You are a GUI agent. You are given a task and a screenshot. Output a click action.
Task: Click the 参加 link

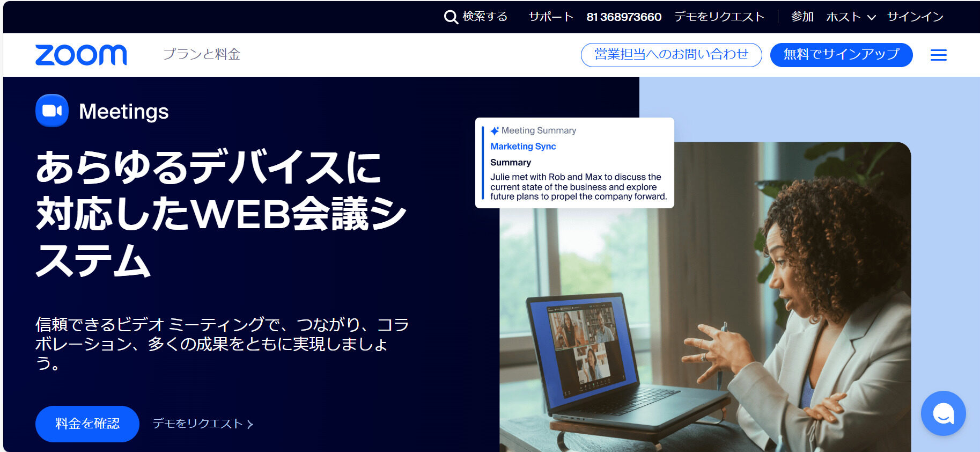click(x=802, y=17)
